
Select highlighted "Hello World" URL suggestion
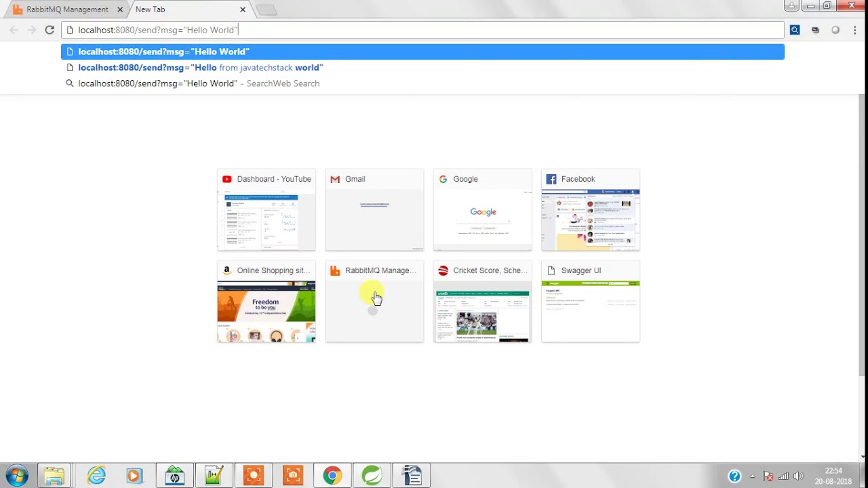point(422,52)
